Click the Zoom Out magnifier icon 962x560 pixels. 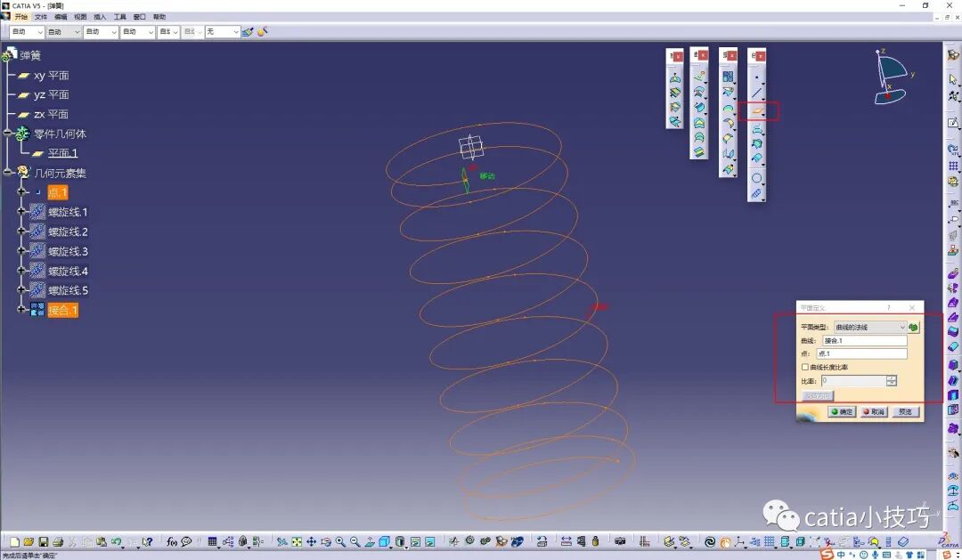(x=355, y=541)
